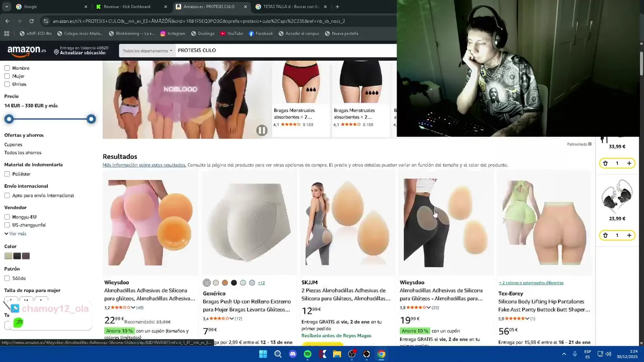Open the YouTube bookmark

[231, 34]
